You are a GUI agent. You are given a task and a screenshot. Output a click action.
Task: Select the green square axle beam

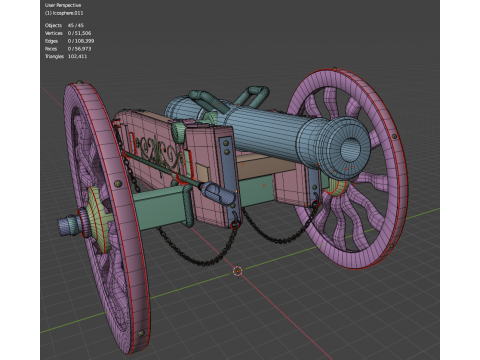[160, 208]
